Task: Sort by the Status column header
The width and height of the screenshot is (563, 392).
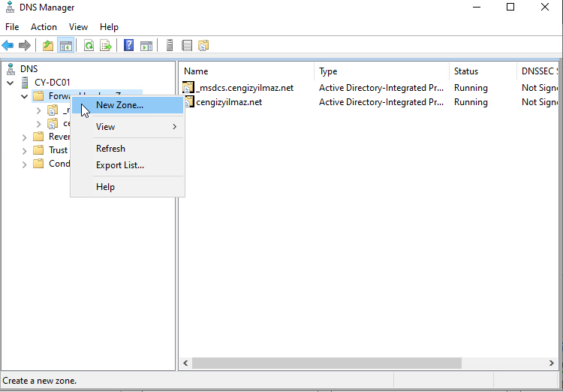Action: tap(465, 71)
